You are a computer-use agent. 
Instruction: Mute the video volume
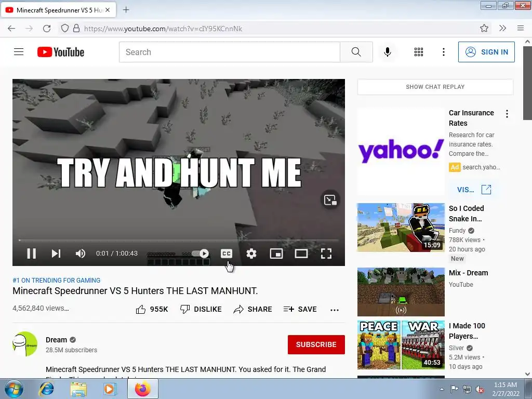pyautogui.click(x=81, y=254)
